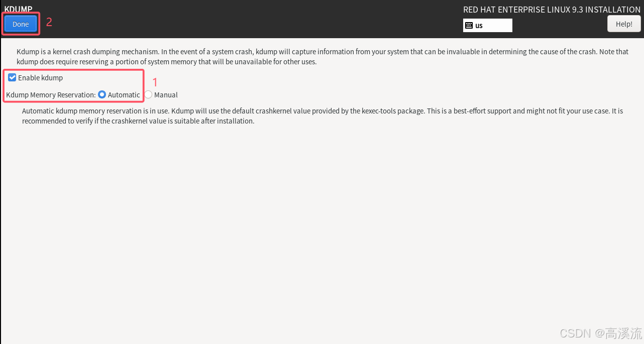Open the Help! button

coord(624,24)
